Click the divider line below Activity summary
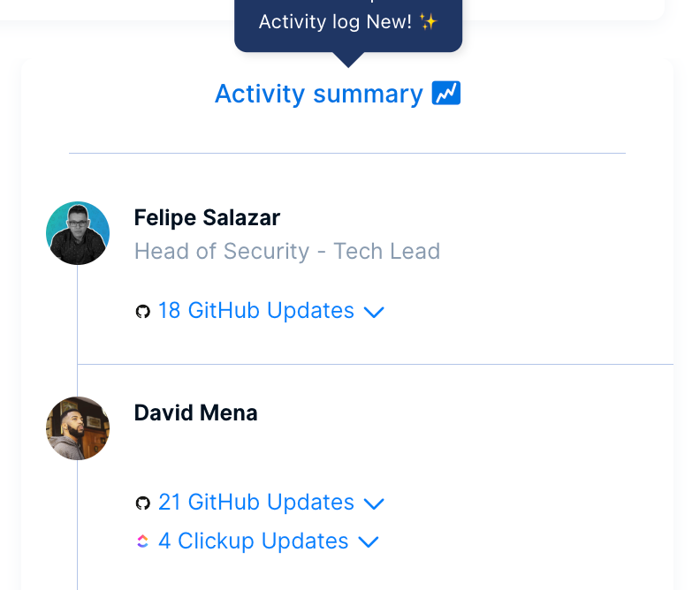This screenshot has height=590, width=700. 346,153
